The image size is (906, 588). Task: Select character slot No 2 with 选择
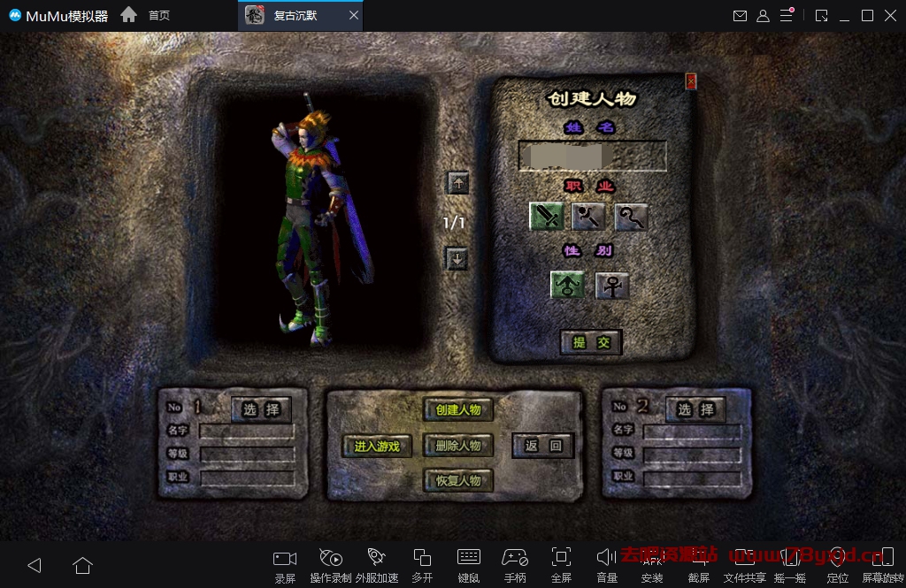click(x=695, y=409)
